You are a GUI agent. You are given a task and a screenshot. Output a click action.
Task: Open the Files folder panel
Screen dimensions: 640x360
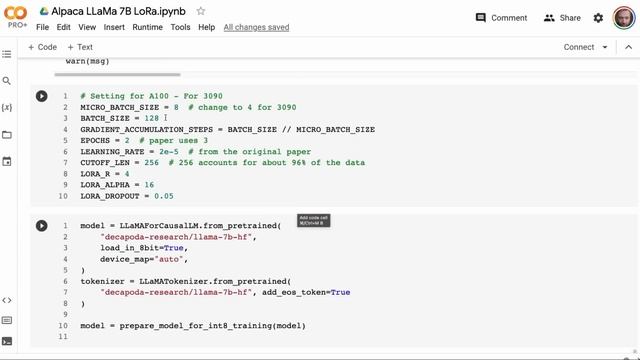pos(7,135)
